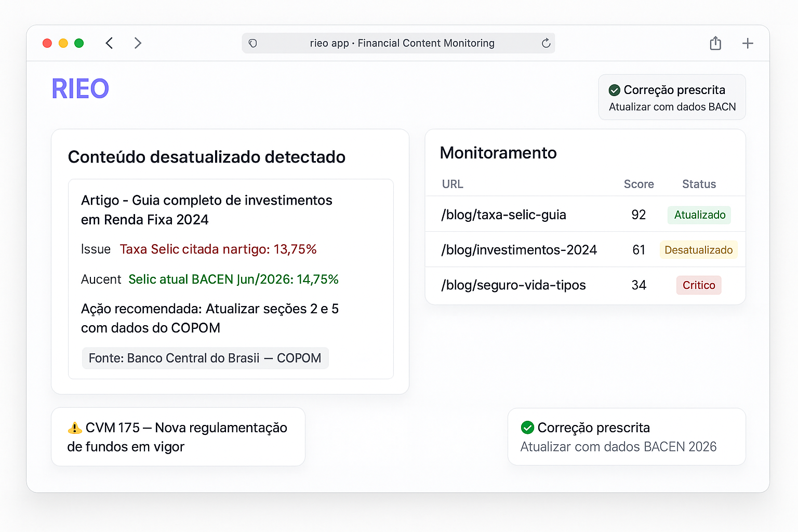Click the RIEO logo
Viewport: 798px width, 532px height.
point(81,89)
